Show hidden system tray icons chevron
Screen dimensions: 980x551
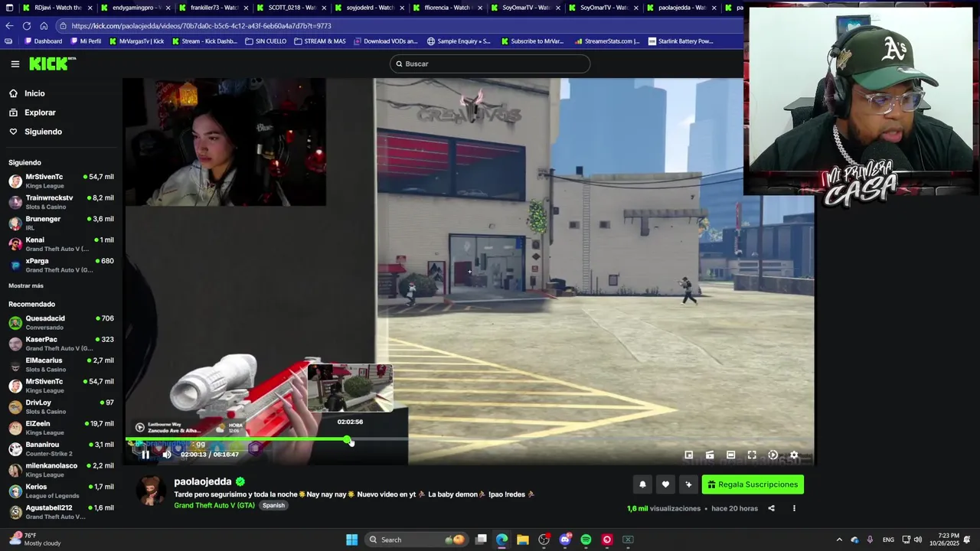(x=839, y=540)
